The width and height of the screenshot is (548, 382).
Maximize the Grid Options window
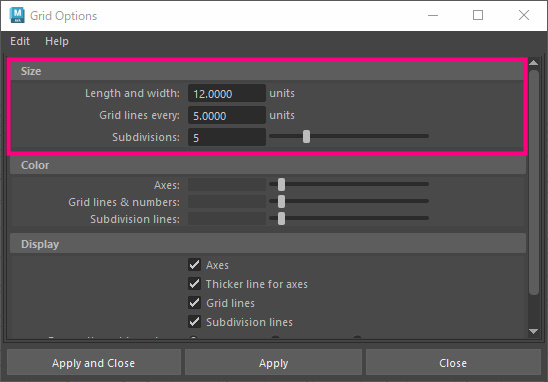pos(478,15)
